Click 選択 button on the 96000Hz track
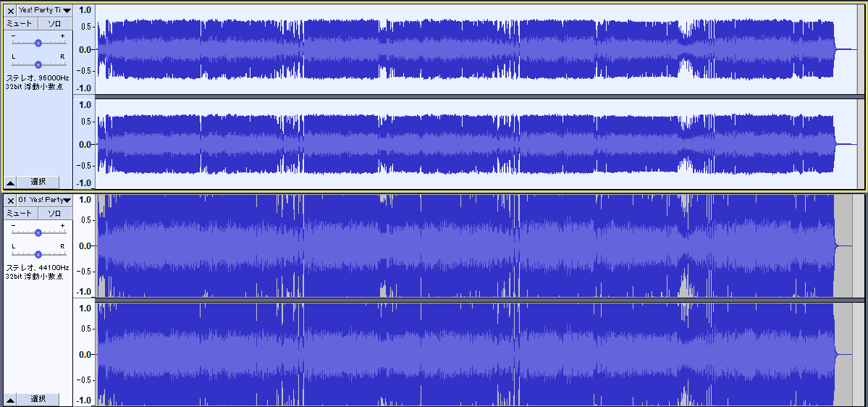This screenshot has height=407, width=868. 38,182
